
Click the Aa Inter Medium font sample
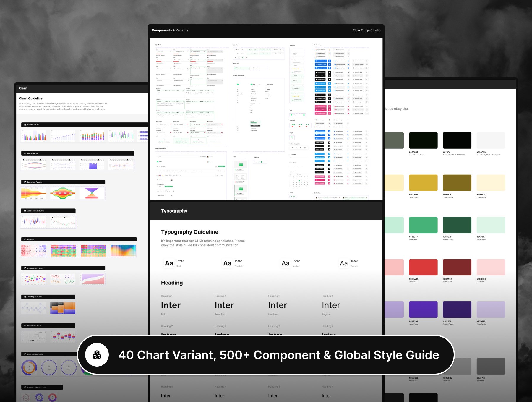[291, 263]
